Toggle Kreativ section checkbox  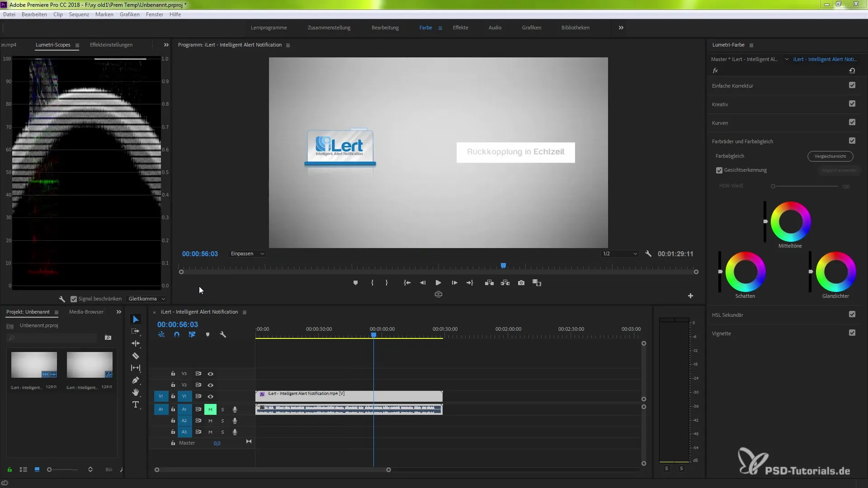pyautogui.click(x=852, y=104)
